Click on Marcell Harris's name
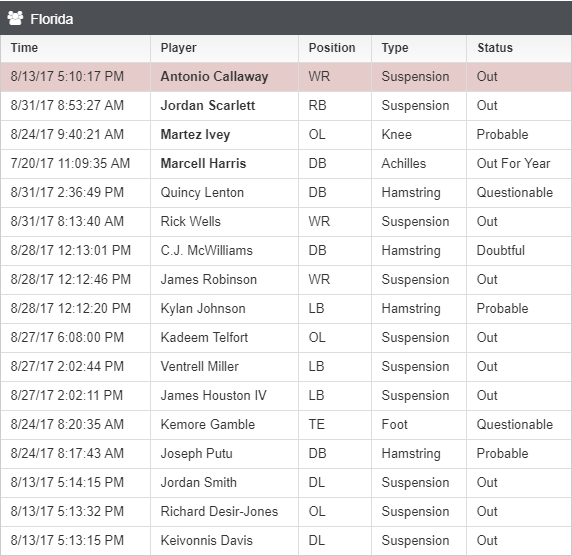This screenshot has width=572, height=556. pos(204,163)
